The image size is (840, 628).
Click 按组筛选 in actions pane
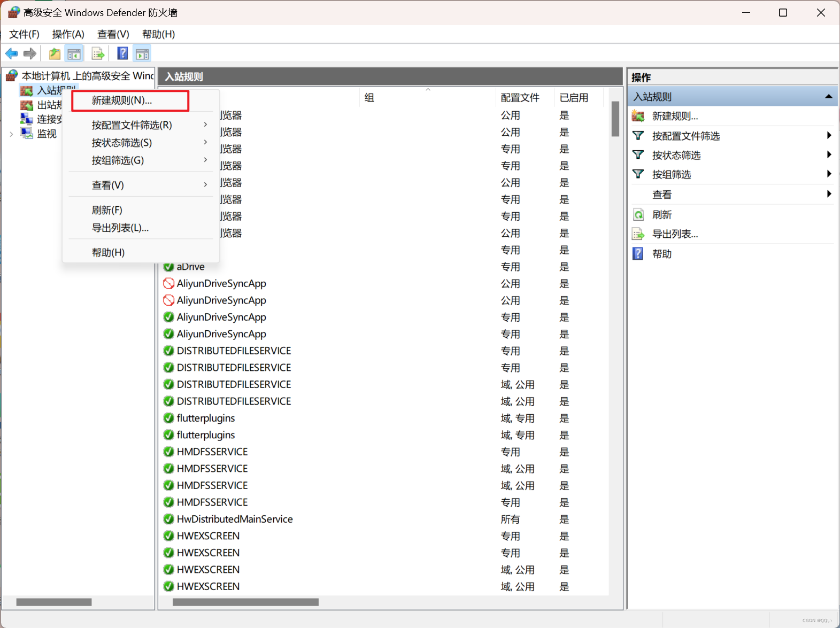point(672,174)
